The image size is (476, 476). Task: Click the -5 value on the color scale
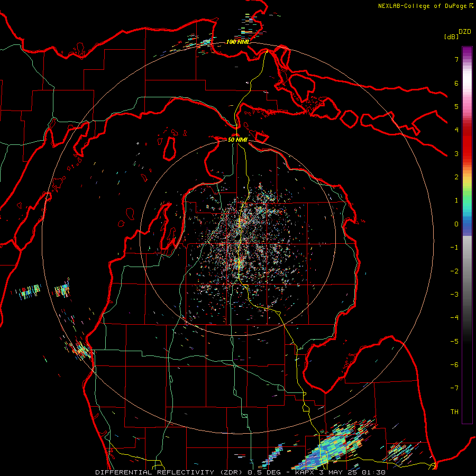[x=454, y=342]
